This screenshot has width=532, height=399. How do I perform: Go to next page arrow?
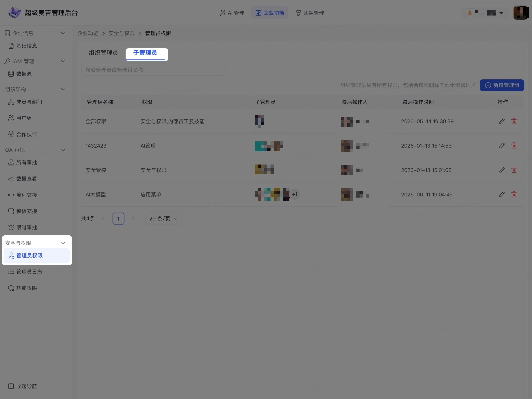[133, 219]
